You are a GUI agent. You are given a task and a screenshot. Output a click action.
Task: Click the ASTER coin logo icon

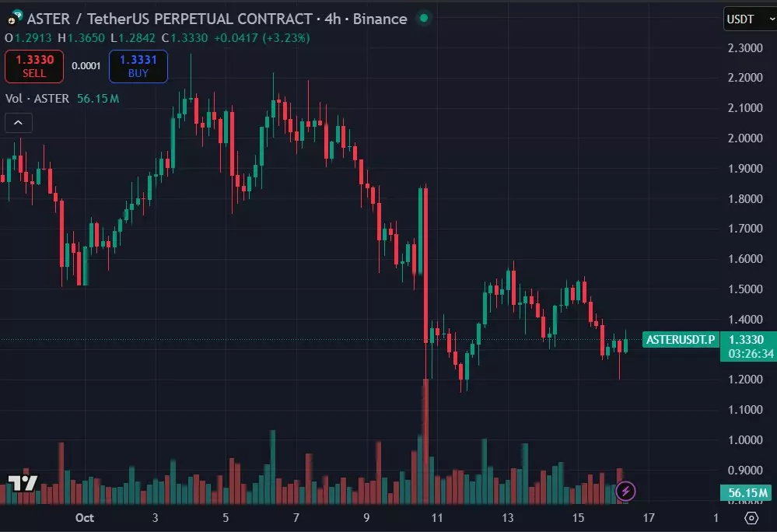[x=13, y=19]
